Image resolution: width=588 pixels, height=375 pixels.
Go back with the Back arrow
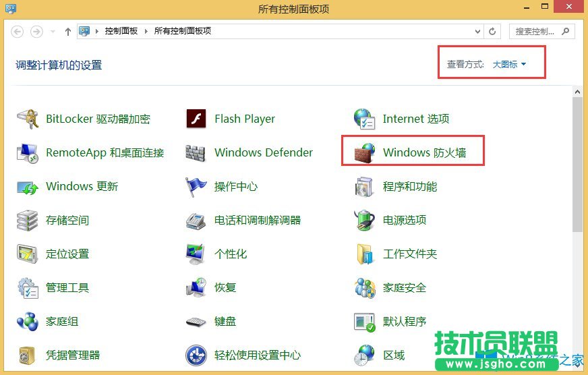pos(18,32)
